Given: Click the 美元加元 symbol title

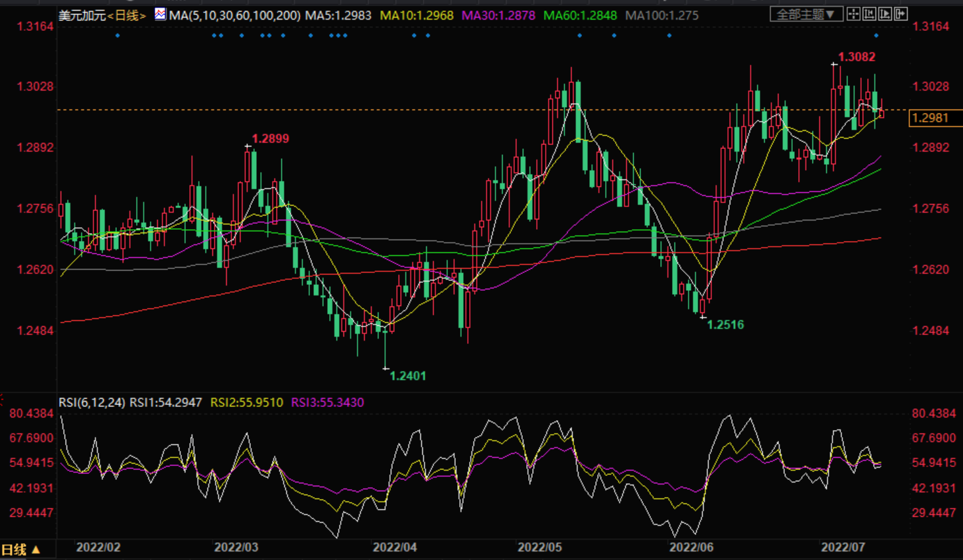Looking at the screenshot, I should [82, 15].
